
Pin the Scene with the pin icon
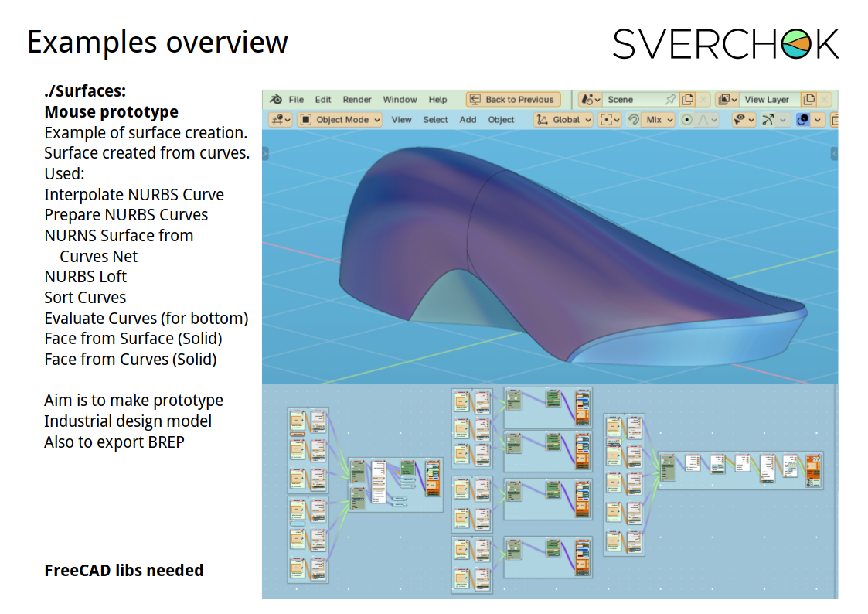tap(670, 100)
